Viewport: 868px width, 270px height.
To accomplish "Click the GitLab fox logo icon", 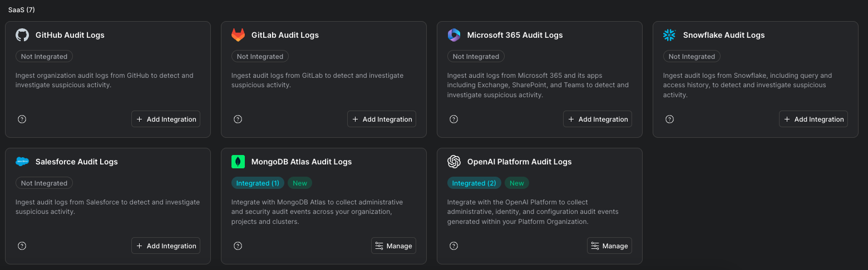I will click(x=238, y=35).
